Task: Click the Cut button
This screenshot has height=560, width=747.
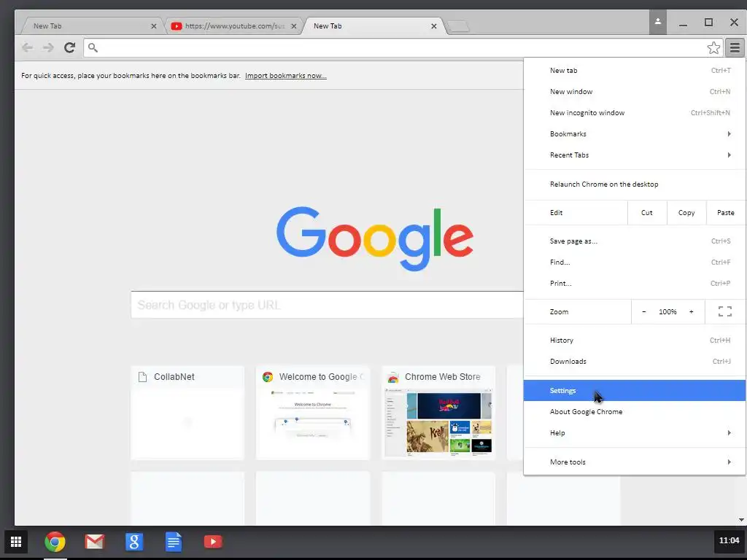Action: pyautogui.click(x=647, y=213)
